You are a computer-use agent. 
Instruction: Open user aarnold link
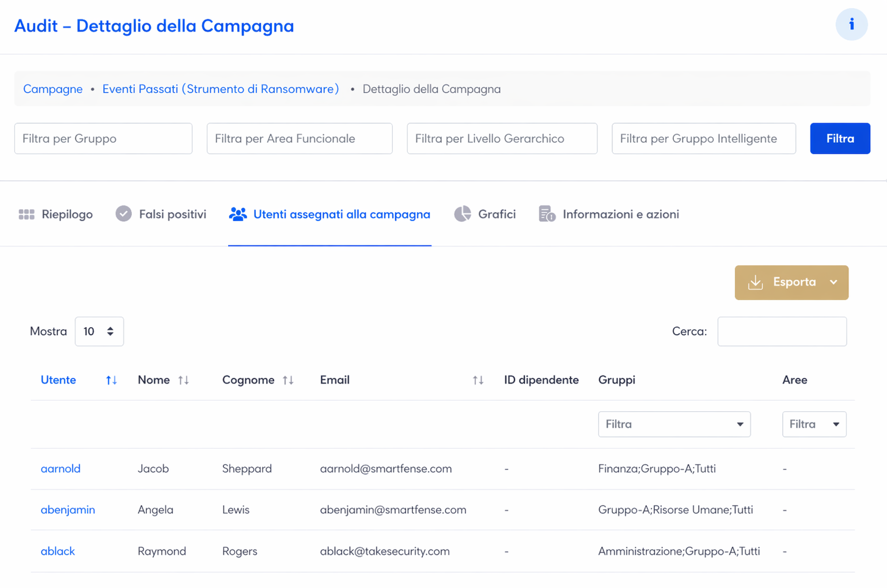point(60,469)
